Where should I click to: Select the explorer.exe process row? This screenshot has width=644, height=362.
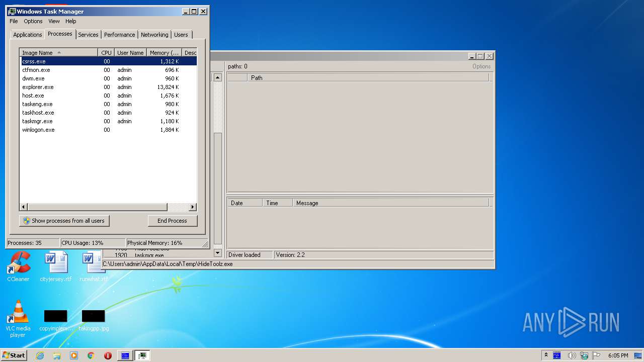tap(108, 87)
